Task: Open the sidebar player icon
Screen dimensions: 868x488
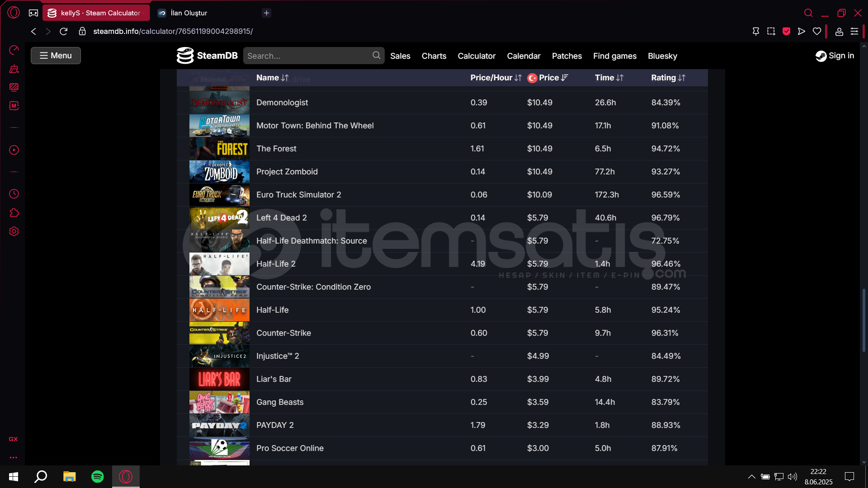Action: coord(14,150)
